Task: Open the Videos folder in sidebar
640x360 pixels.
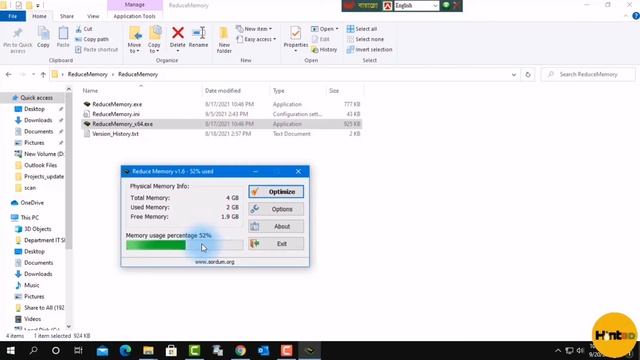Action: click(x=32, y=319)
